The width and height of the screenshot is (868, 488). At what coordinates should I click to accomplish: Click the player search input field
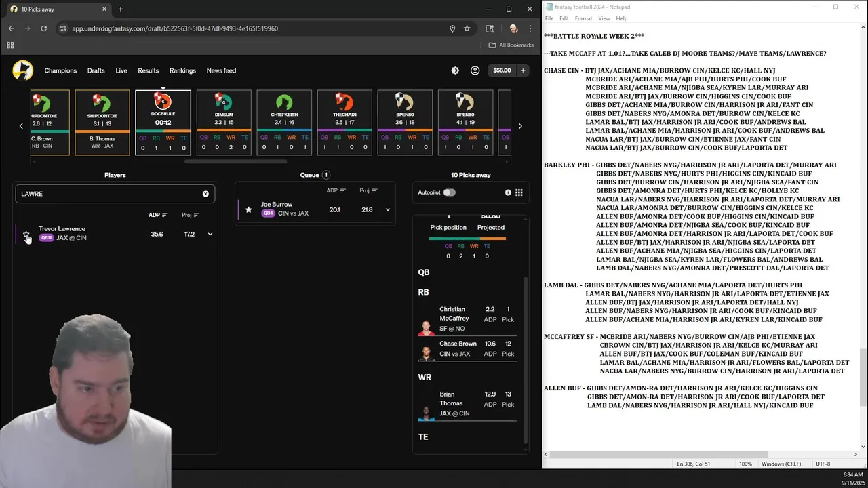pos(115,194)
